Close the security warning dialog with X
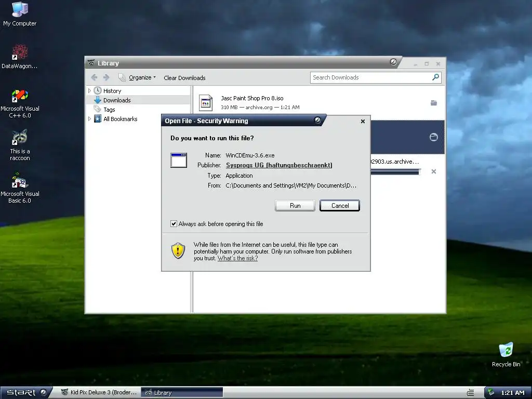Viewport: 532px width, 399px height. 363,121
